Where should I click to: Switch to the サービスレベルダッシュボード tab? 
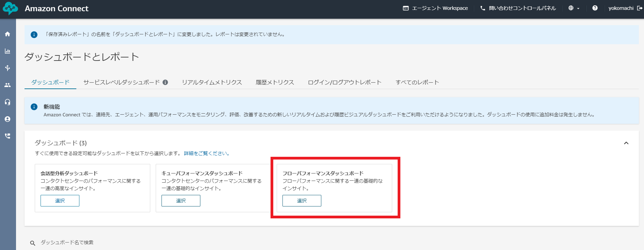122,82
